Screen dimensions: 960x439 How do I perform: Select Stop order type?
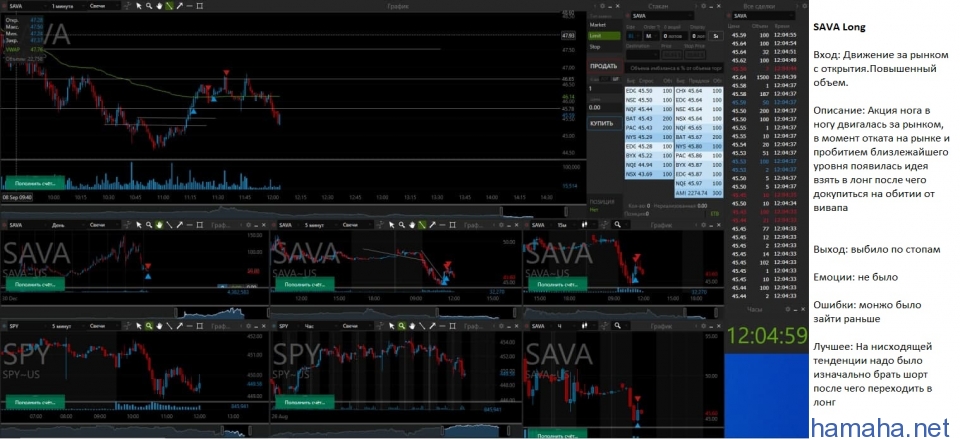pos(604,47)
